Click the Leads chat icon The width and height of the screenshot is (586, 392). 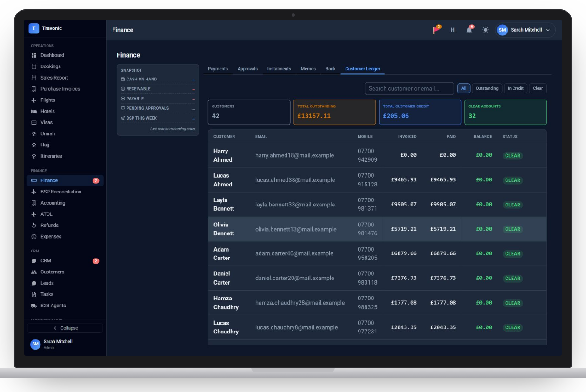[x=34, y=283]
